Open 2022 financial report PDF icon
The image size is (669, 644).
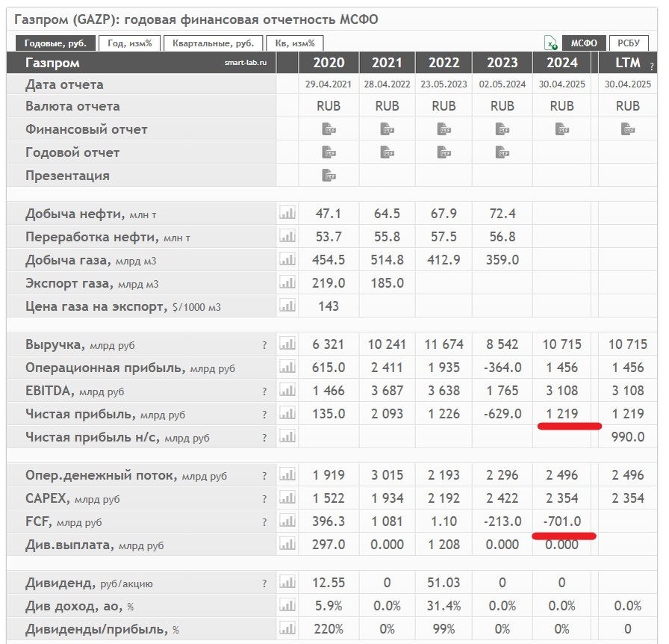444,129
